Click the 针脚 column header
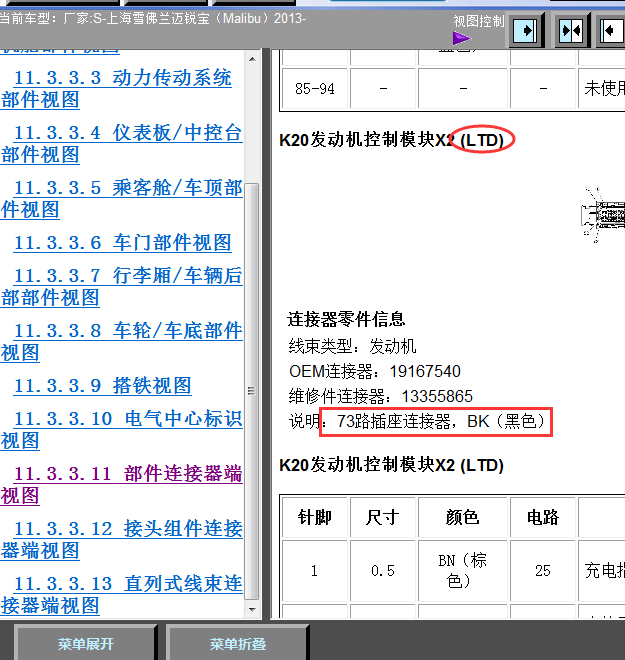Image resolution: width=625 pixels, height=660 pixels. 315,517
